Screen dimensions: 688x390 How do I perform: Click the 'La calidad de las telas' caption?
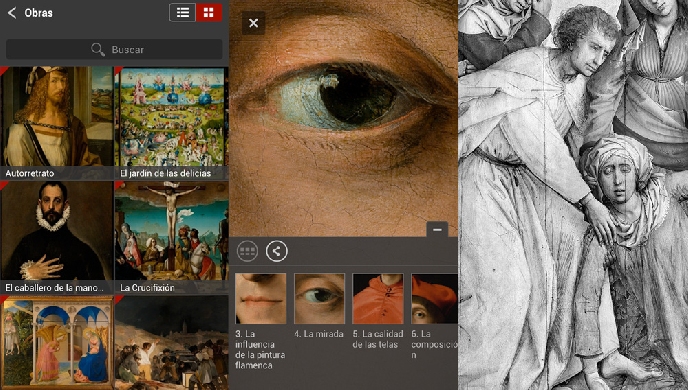378,339
